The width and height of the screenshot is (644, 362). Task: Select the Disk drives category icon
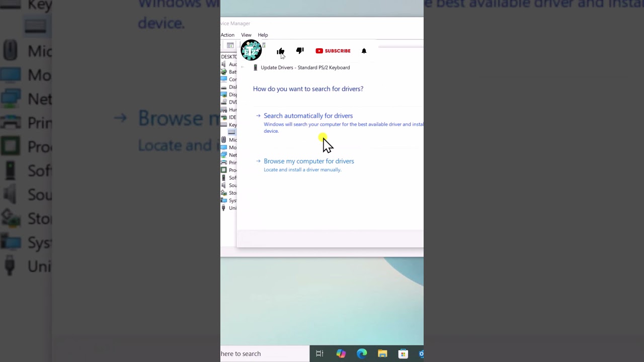click(223, 87)
